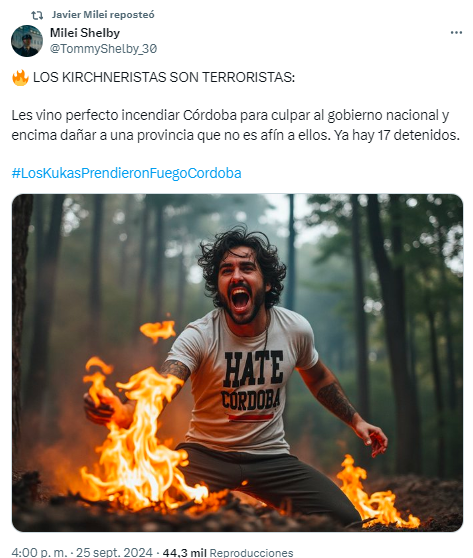Click Milei Shelby's profile avatar
This screenshot has height=558, width=473.
[27, 41]
